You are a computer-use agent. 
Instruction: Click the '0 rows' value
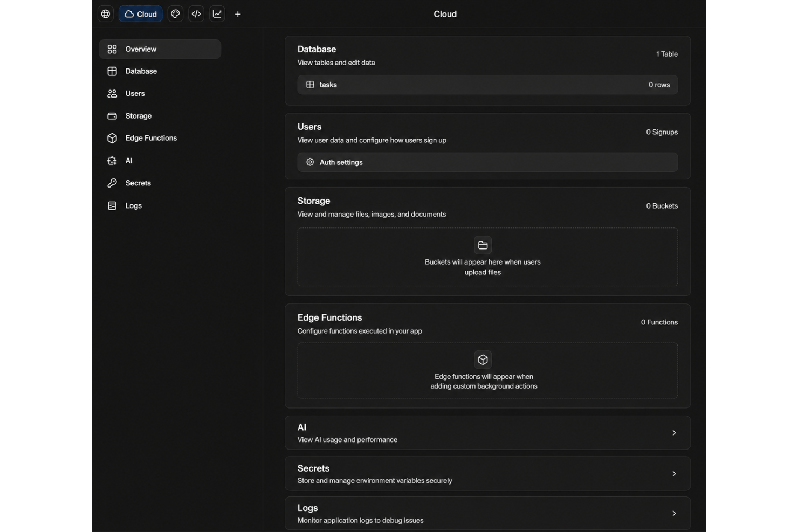click(x=659, y=85)
